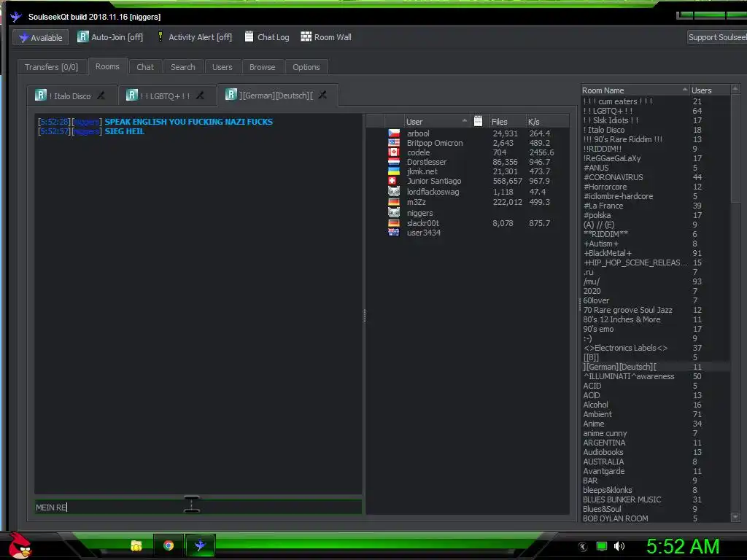Click the Activity Alert exclamation icon

pyautogui.click(x=160, y=36)
